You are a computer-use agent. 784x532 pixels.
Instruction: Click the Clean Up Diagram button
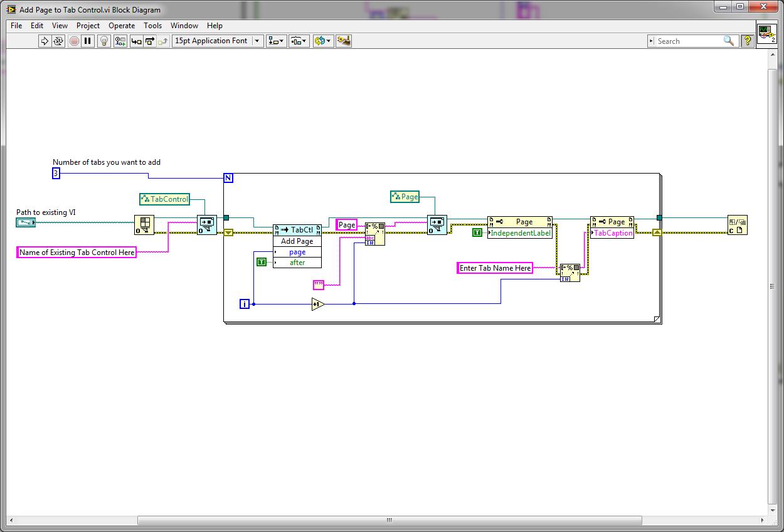coord(343,41)
